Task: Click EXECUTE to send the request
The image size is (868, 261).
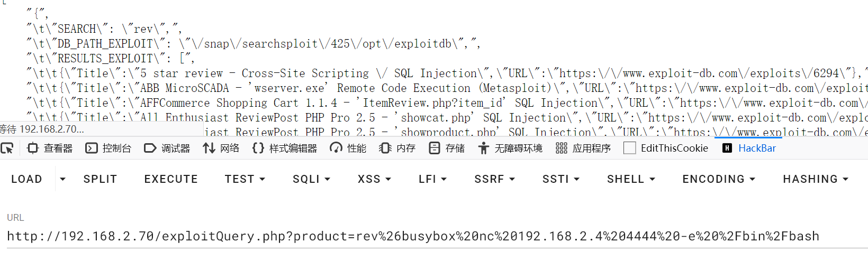Action: coord(171,179)
